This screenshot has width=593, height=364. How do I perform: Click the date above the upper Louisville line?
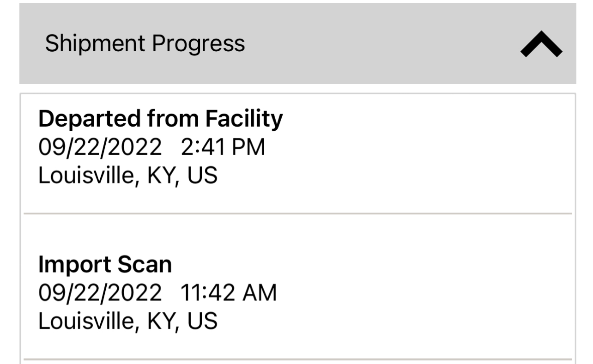tap(100, 147)
